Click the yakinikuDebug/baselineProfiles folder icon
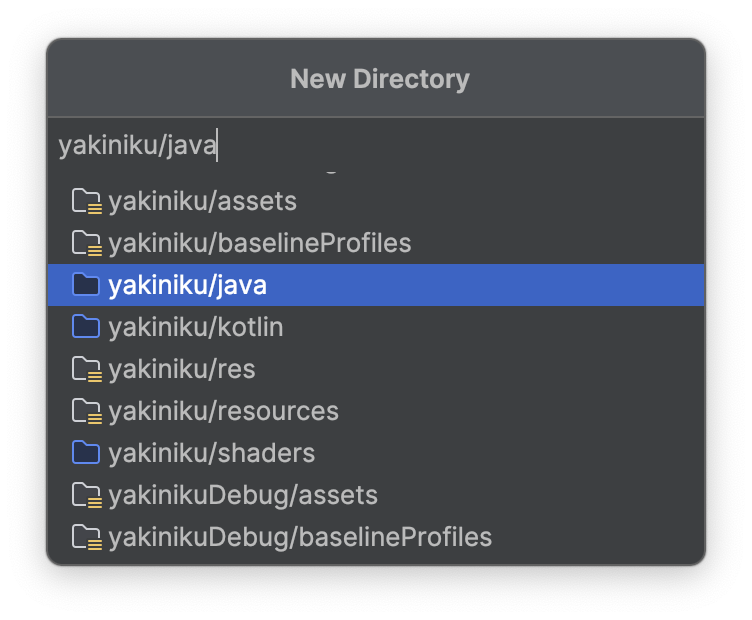This screenshot has width=752, height=620. tap(87, 537)
